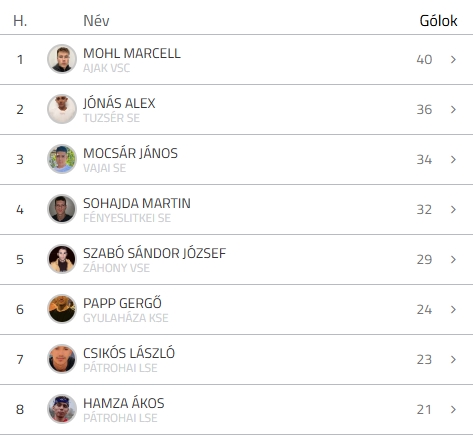
Task: Click Szabó Sándor József's avatar
Action: [62, 259]
